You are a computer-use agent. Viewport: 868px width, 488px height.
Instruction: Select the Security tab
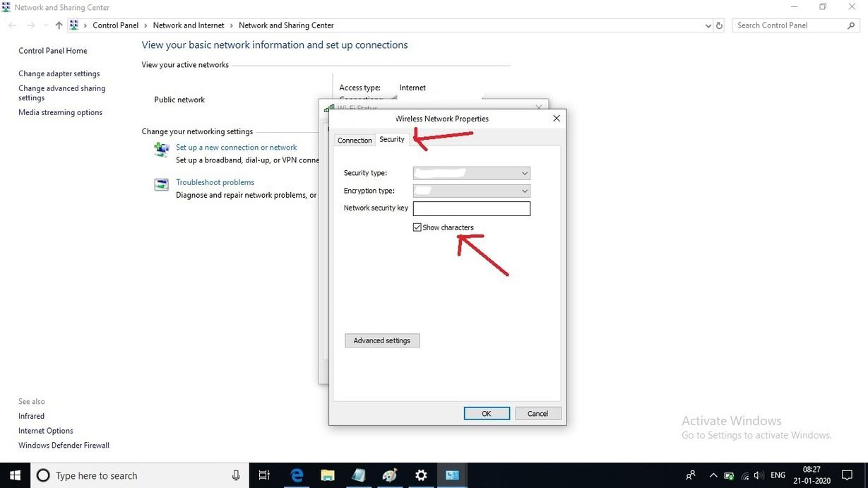click(x=392, y=140)
